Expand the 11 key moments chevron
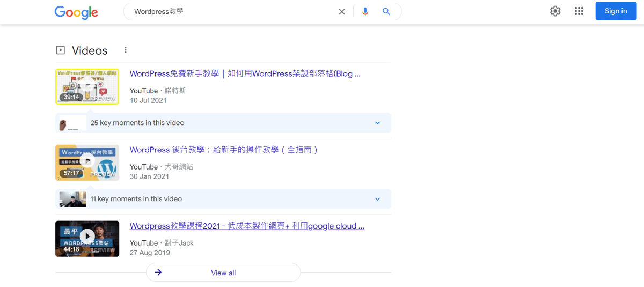 click(x=377, y=199)
